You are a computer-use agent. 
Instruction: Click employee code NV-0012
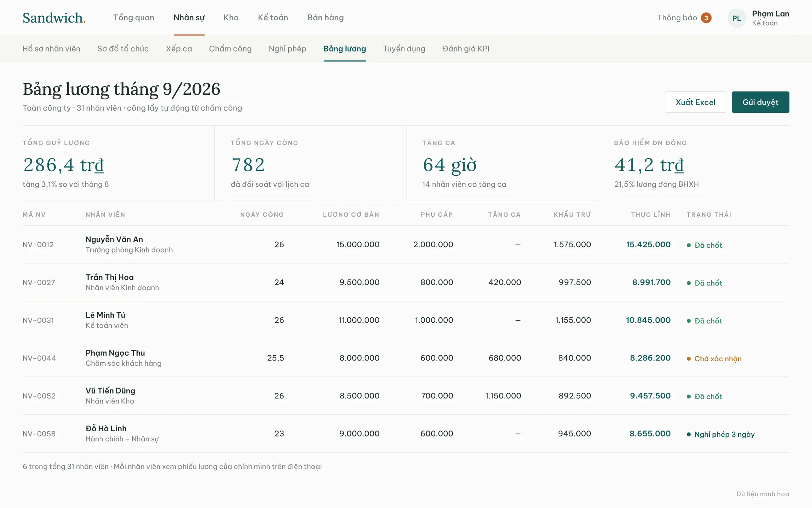[38, 245]
